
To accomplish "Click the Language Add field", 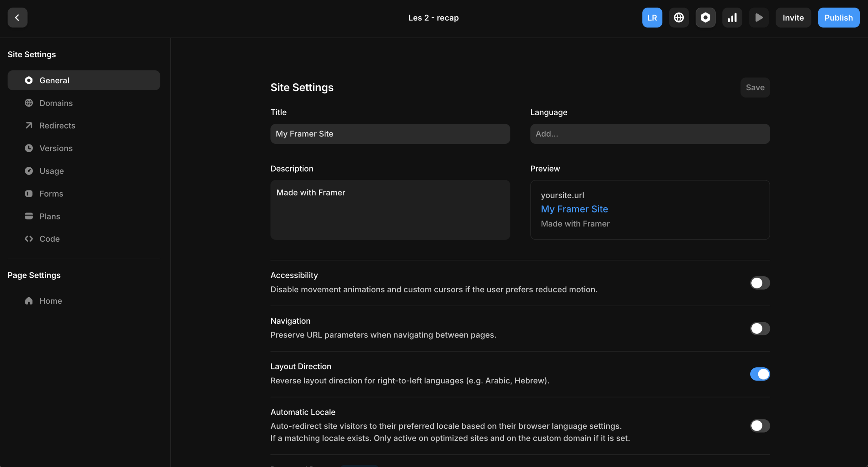I will click(x=650, y=134).
